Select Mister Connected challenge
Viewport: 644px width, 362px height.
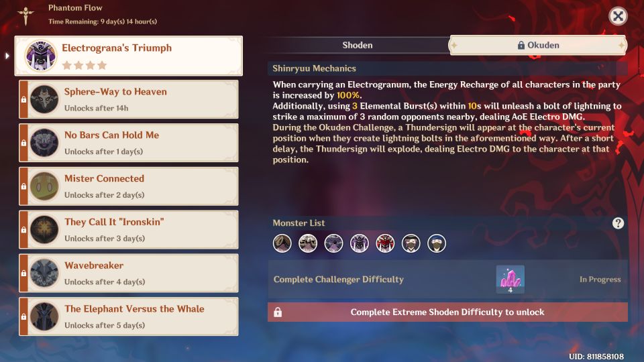(x=129, y=186)
